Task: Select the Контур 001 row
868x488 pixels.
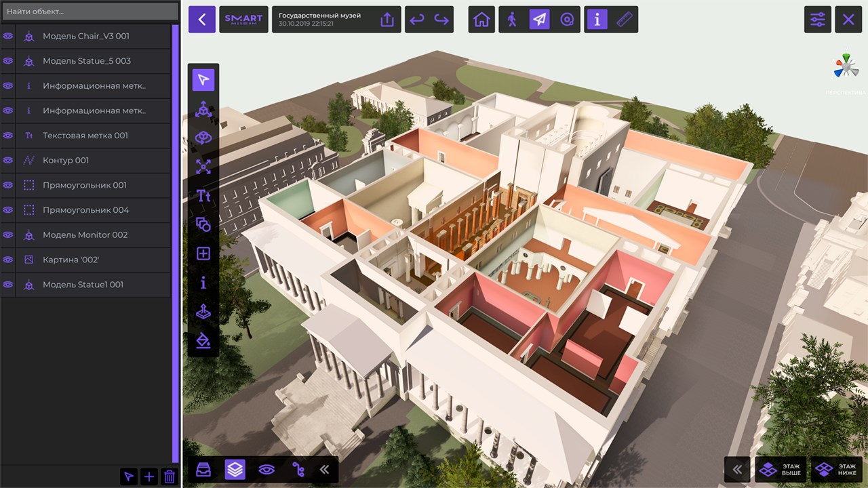Action: (x=85, y=160)
